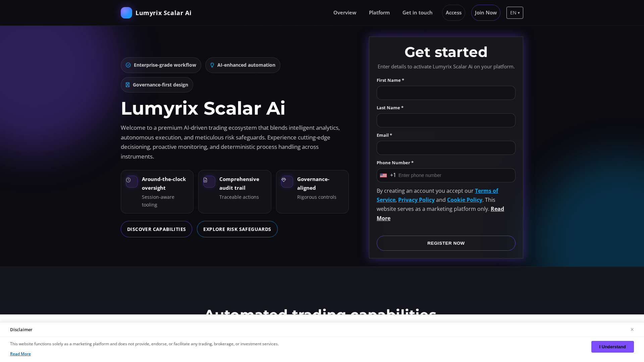Go to the Platform menu item
Image resolution: width=644 pixels, height=362 pixels.
379,13
